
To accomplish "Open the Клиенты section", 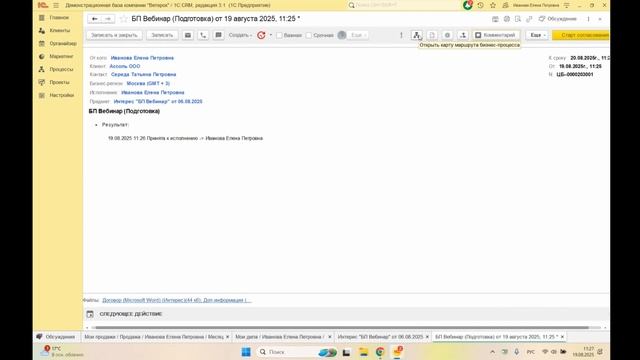I will click(x=59, y=31).
